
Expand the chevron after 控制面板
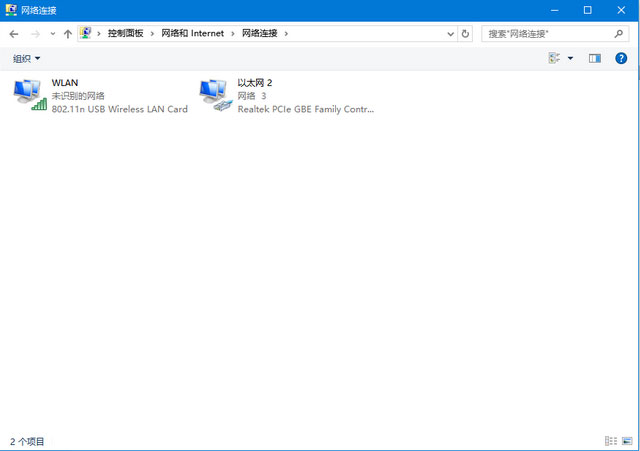(x=152, y=33)
